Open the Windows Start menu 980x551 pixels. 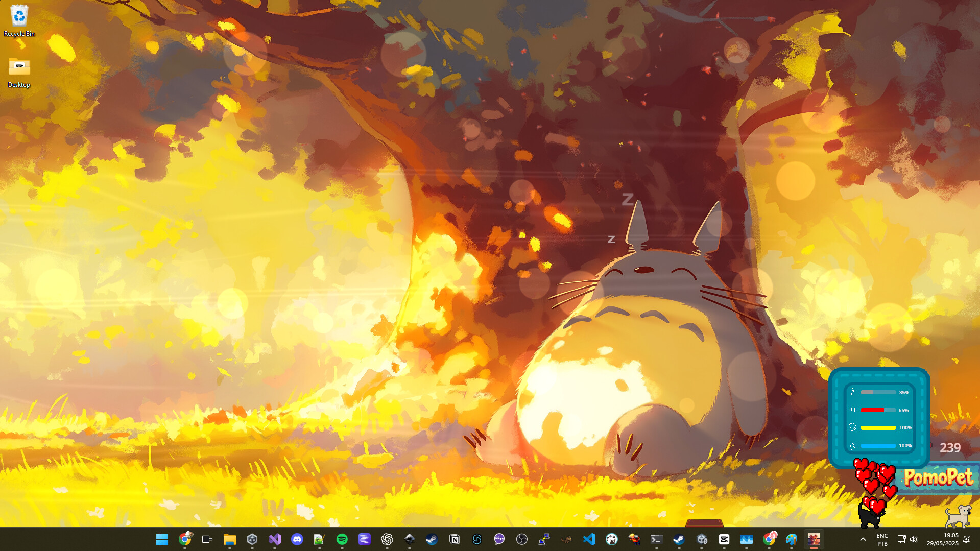pos(162,539)
